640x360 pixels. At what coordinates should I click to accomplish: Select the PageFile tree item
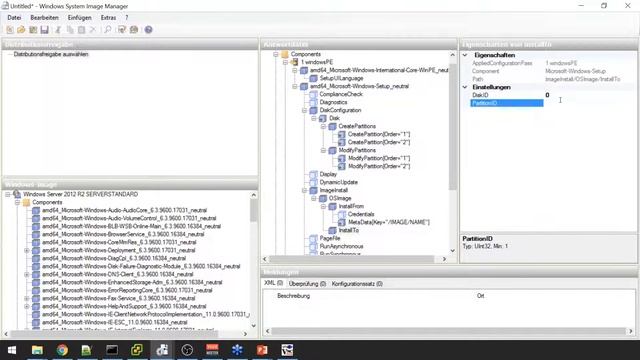(330, 238)
